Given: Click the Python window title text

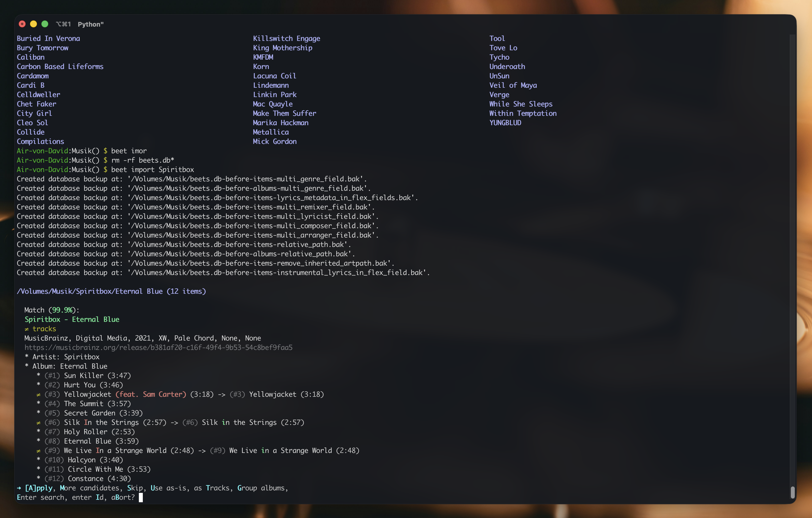Looking at the screenshot, I should (x=91, y=24).
